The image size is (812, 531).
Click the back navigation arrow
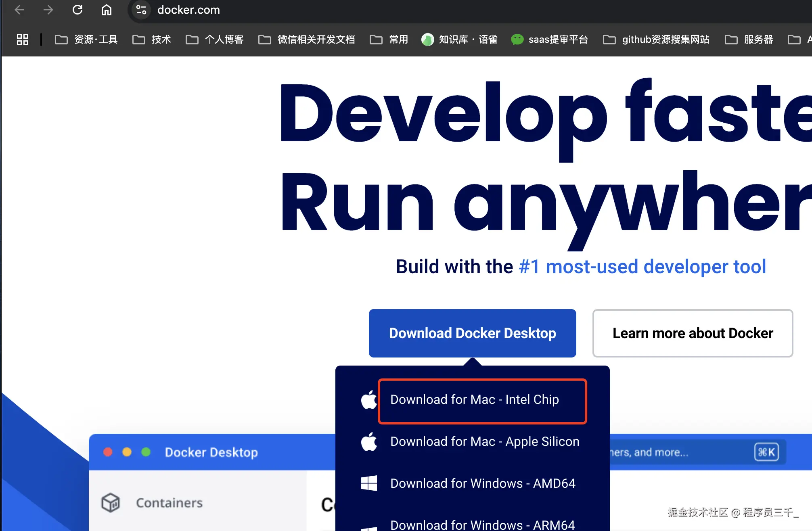(x=19, y=10)
